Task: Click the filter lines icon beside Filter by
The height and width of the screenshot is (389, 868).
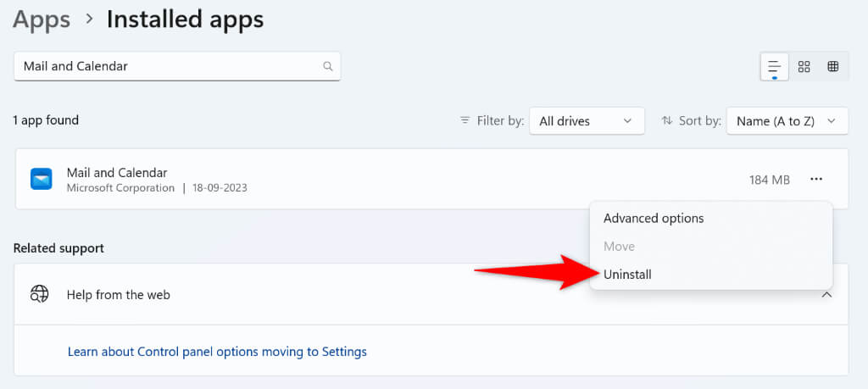Action: coord(465,120)
